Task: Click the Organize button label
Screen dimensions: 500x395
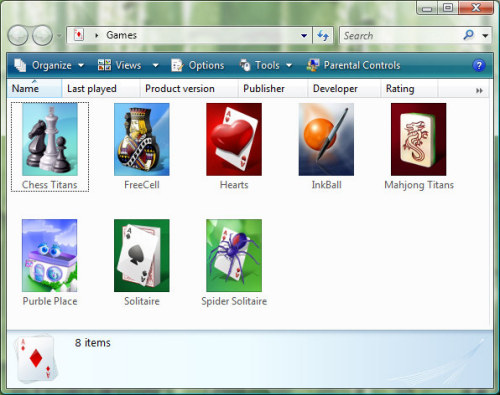Action: tap(52, 65)
